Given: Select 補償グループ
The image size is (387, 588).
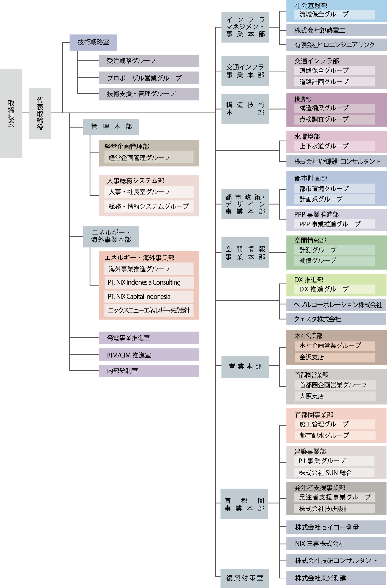Looking at the screenshot, I should tap(334, 261).
